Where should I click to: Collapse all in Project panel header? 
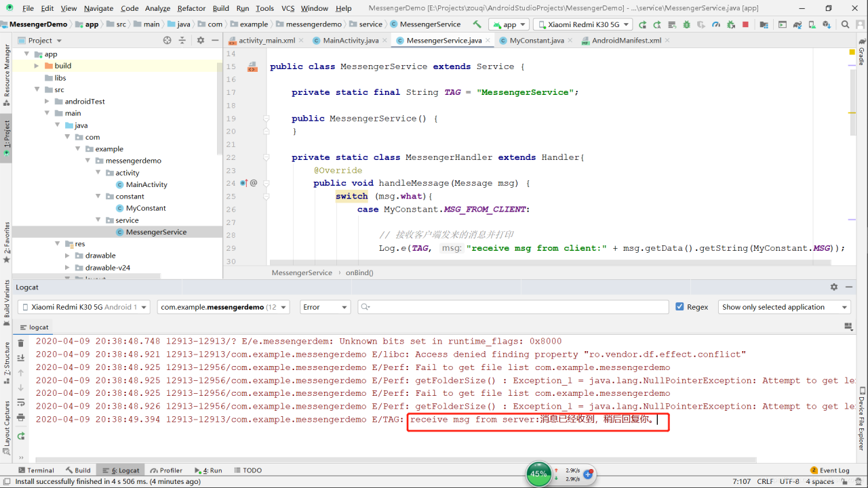tap(182, 40)
